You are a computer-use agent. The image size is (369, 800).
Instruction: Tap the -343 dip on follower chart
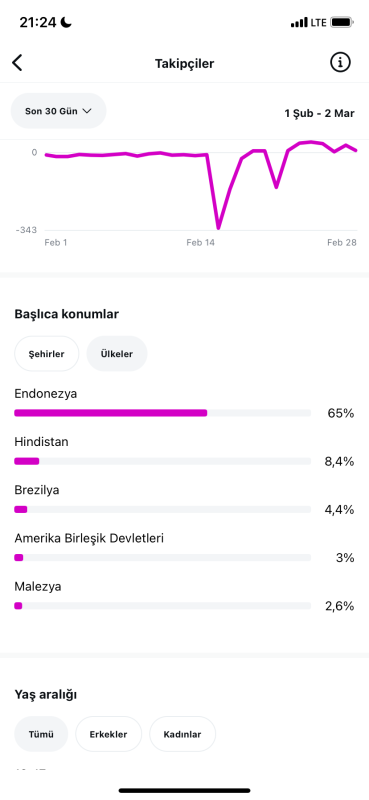click(218, 226)
